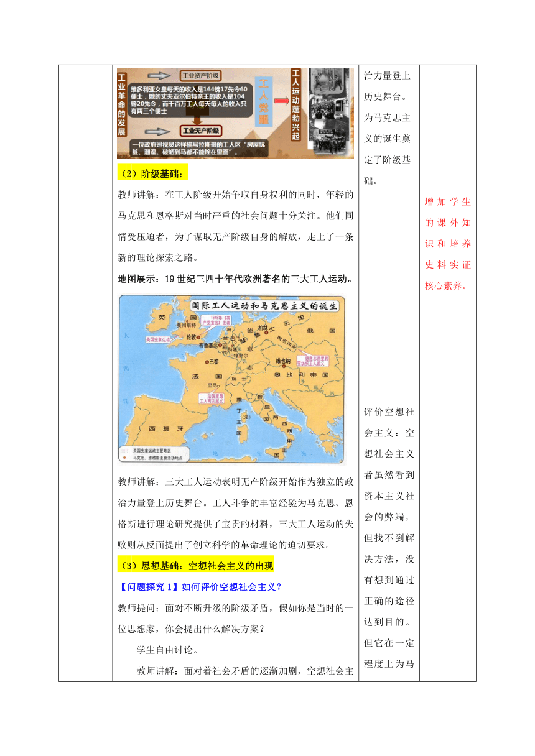Click '达到目的。' in the right column
Screen dimensions: 535x756
[388, 621]
